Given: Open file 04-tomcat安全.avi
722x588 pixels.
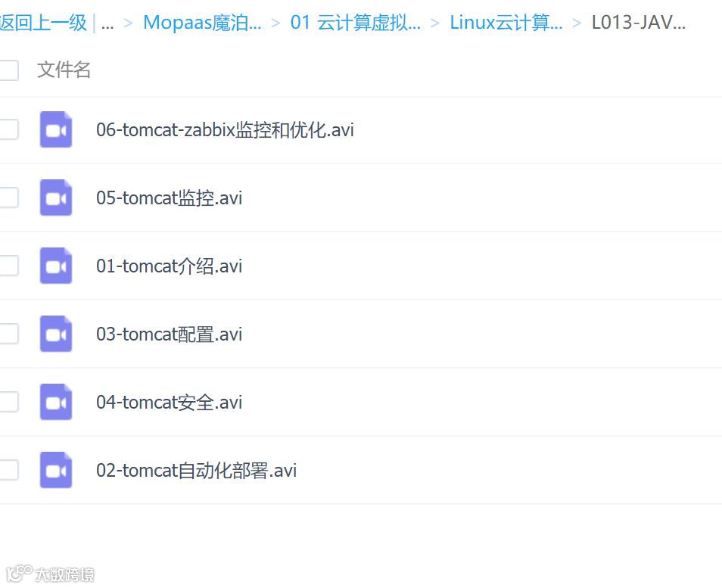Looking at the screenshot, I should click(169, 403).
